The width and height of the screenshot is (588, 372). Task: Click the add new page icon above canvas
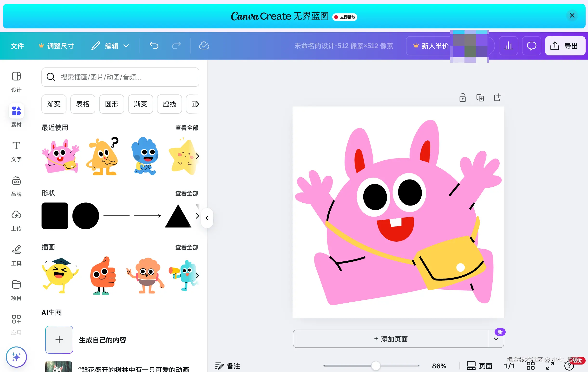(x=497, y=98)
